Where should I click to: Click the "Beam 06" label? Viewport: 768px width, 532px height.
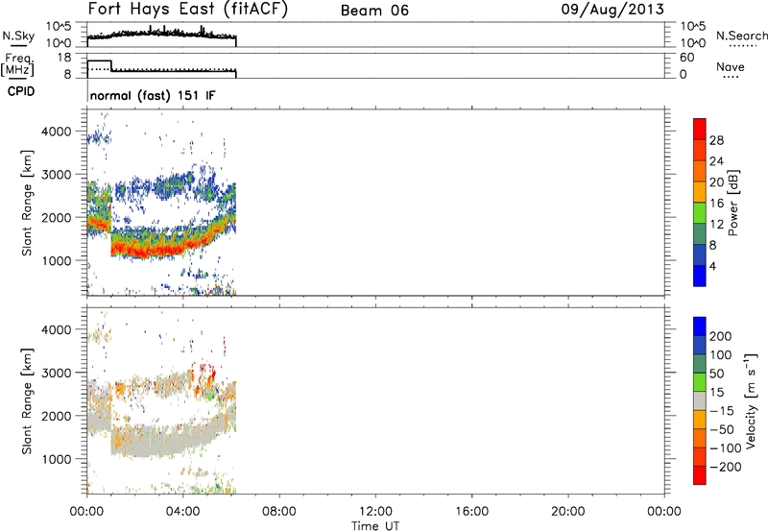(x=374, y=11)
